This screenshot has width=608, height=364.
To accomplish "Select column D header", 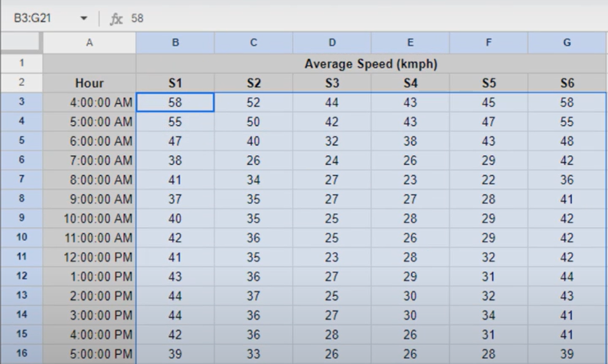I will point(332,42).
